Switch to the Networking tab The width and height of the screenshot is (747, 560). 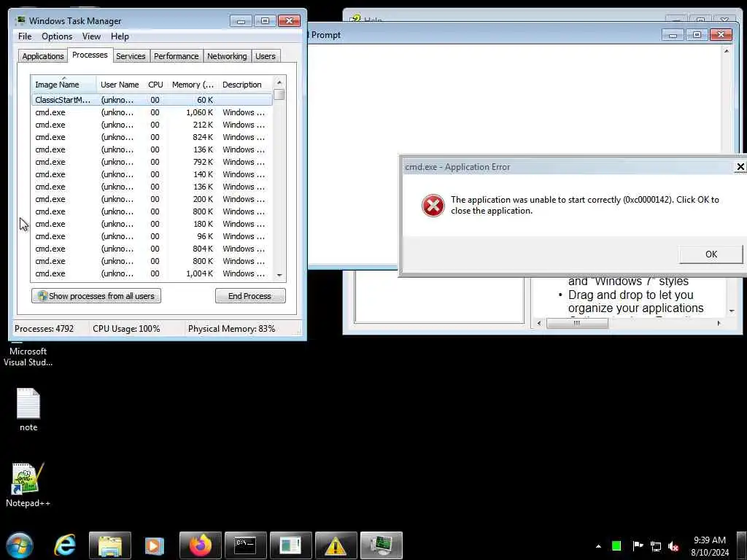point(227,56)
